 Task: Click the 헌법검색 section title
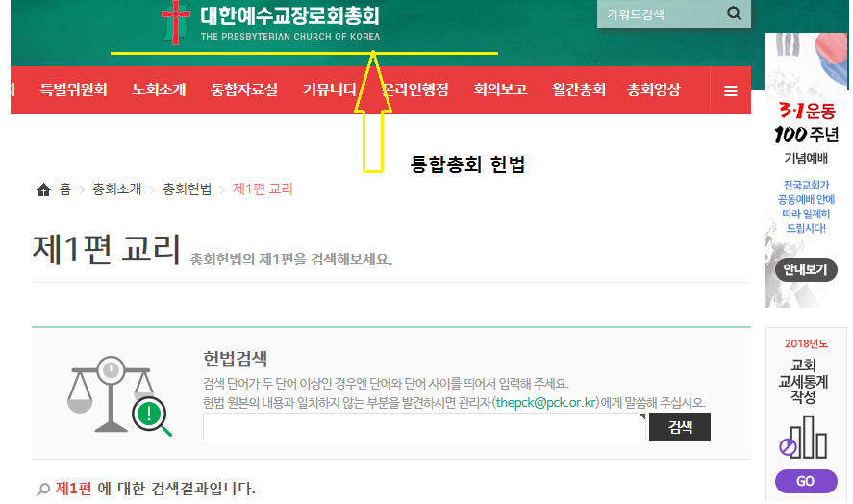235,359
